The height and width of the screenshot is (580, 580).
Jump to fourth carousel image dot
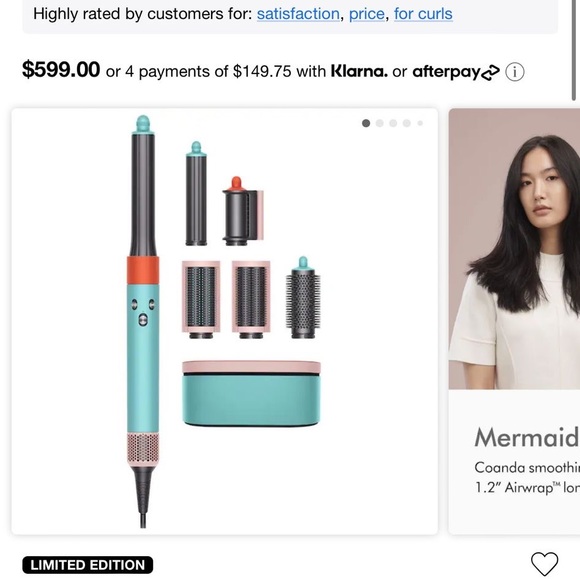tap(407, 123)
